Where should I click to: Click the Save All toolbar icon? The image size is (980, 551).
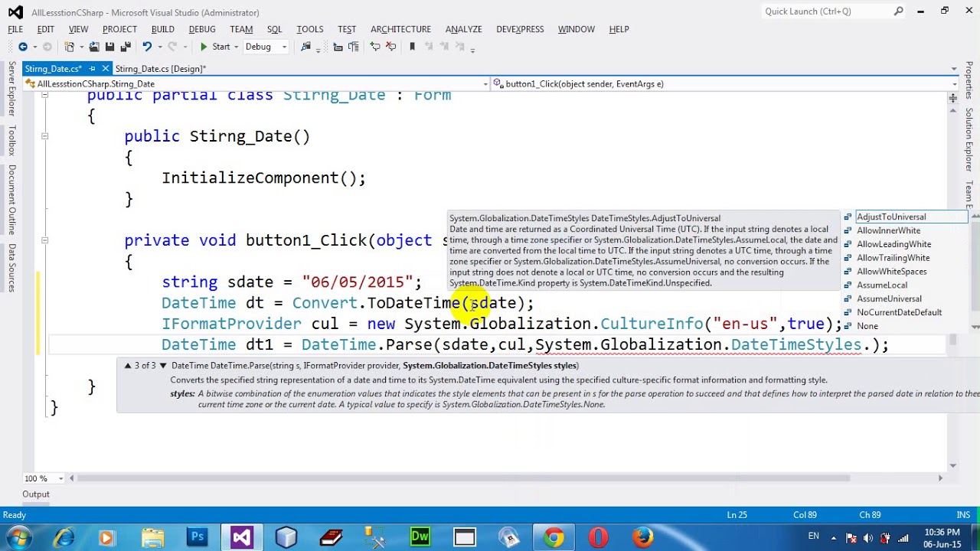[x=126, y=47]
